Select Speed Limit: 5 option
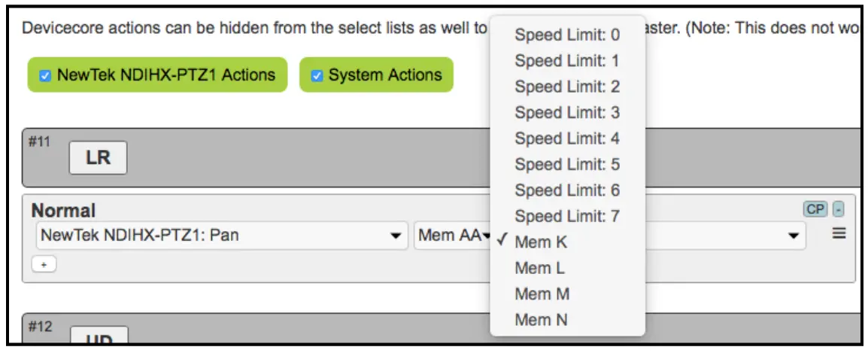Screen dimensions: 868x353 [x=567, y=164]
